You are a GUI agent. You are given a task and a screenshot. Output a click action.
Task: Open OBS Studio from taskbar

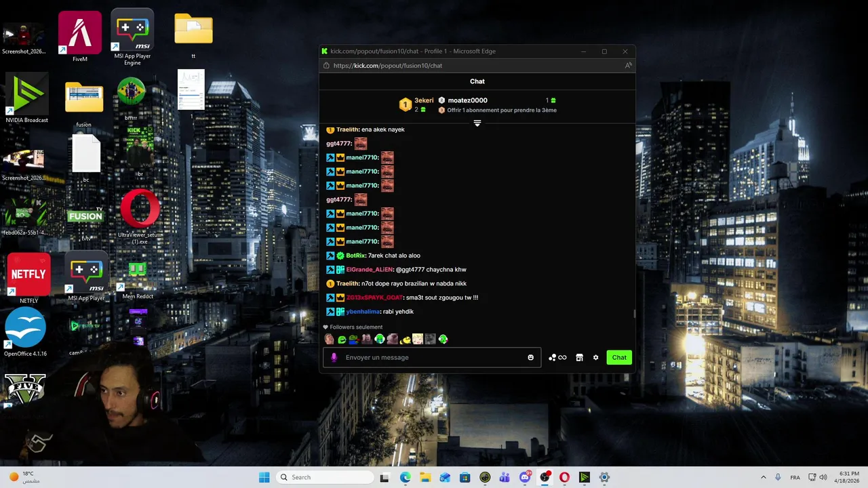[545, 477]
